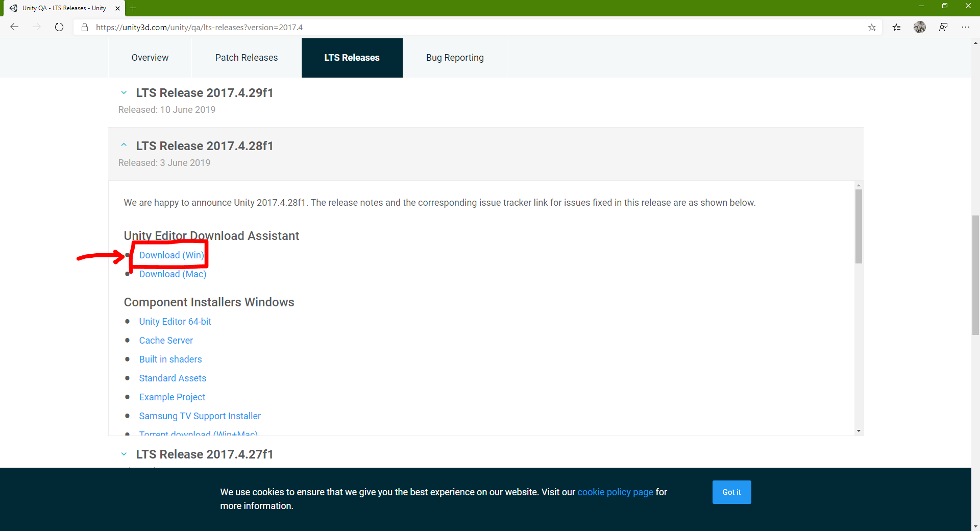
Task: Open the Cache Server link
Action: tap(166, 340)
